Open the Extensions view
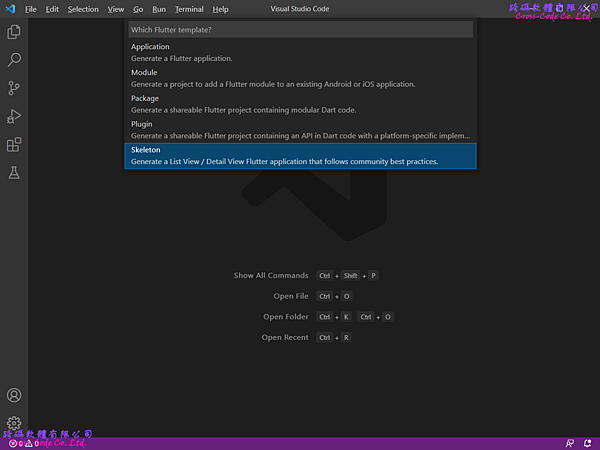The width and height of the screenshot is (600, 450). tap(14, 145)
